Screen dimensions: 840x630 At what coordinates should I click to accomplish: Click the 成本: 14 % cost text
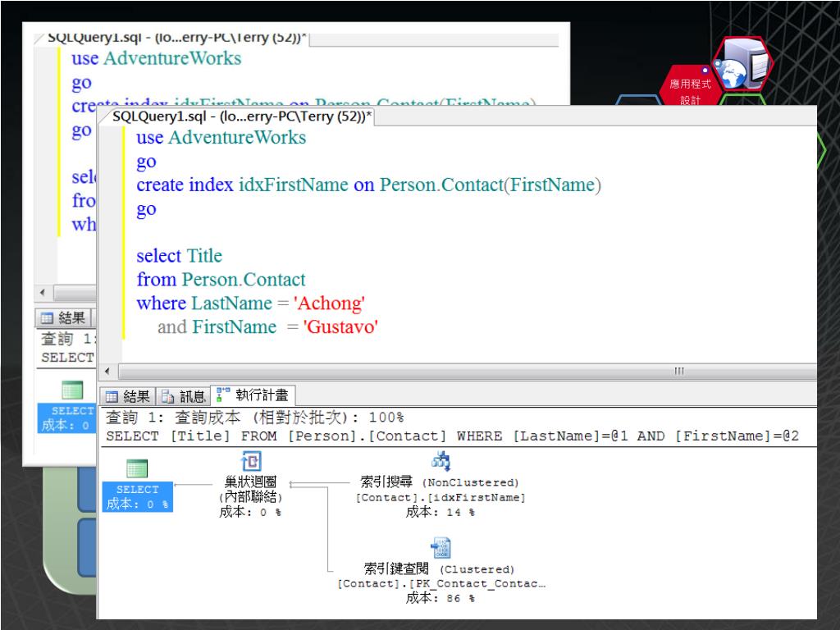click(441, 512)
